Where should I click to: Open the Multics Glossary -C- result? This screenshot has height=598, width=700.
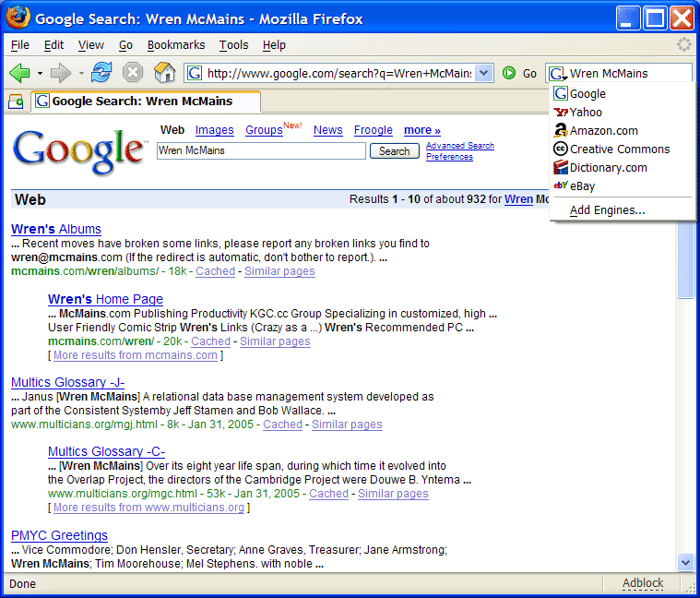point(106,451)
